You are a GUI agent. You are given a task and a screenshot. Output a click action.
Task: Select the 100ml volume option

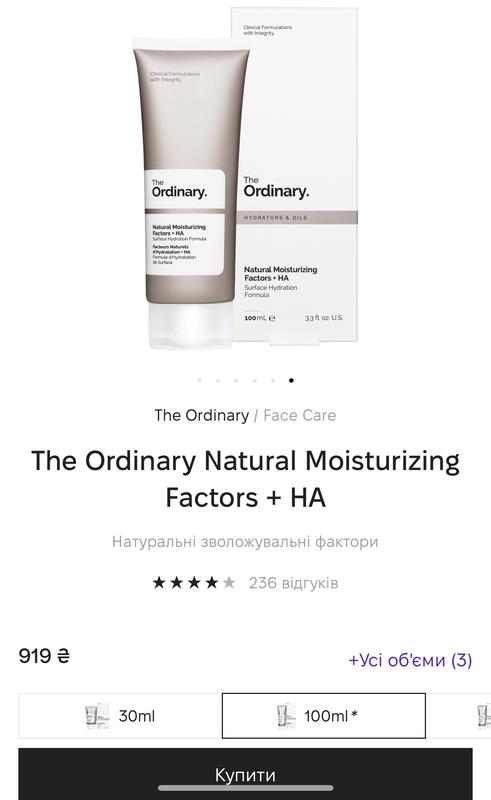point(324,716)
